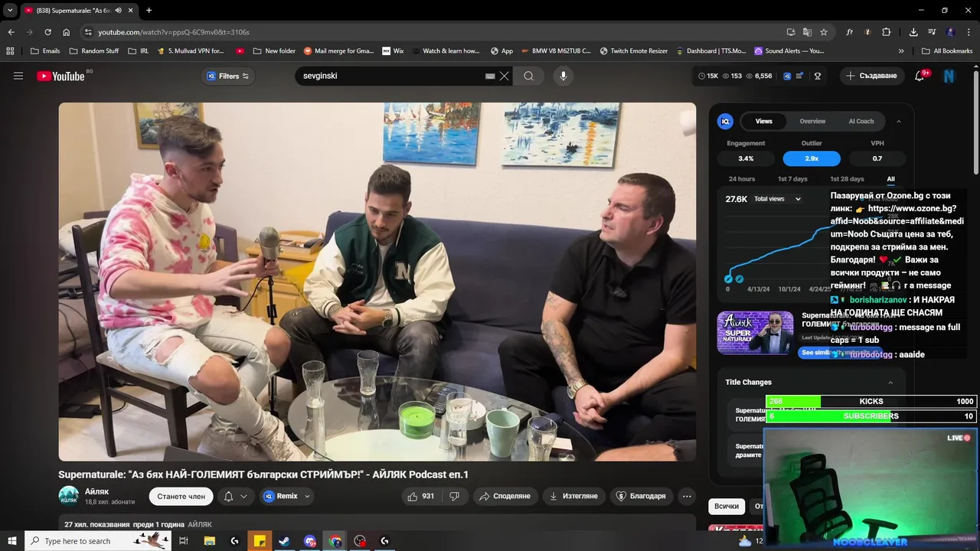Click the Outlier 2.9x pill
Viewport: 980px width, 551px height.
pyautogui.click(x=812, y=158)
